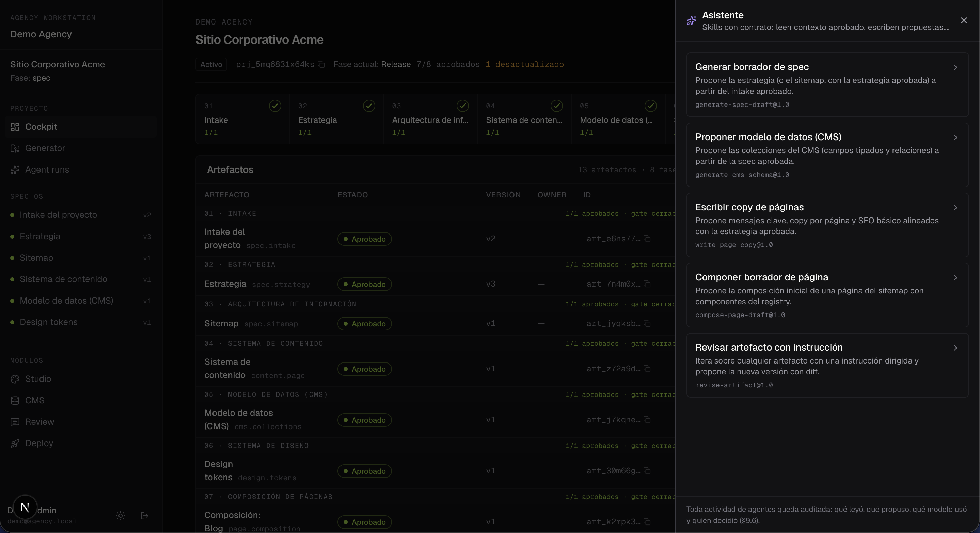Select Modelo de datos (CMS) in Spec OS
The height and width of the screenshot is (533, 980).
81,301
